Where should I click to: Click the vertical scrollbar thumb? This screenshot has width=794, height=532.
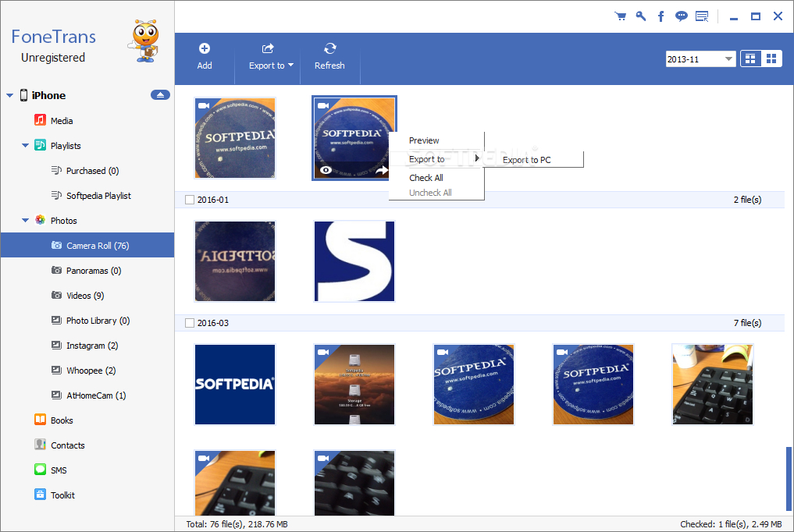tap(789, 480)
